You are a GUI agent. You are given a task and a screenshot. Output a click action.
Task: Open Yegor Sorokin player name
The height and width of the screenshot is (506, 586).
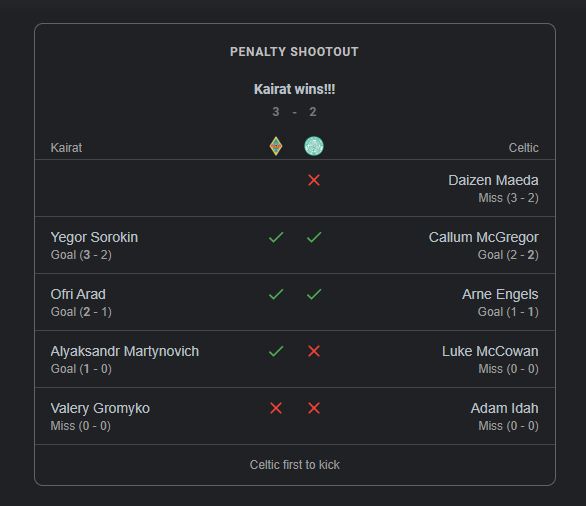click(94, 237)
